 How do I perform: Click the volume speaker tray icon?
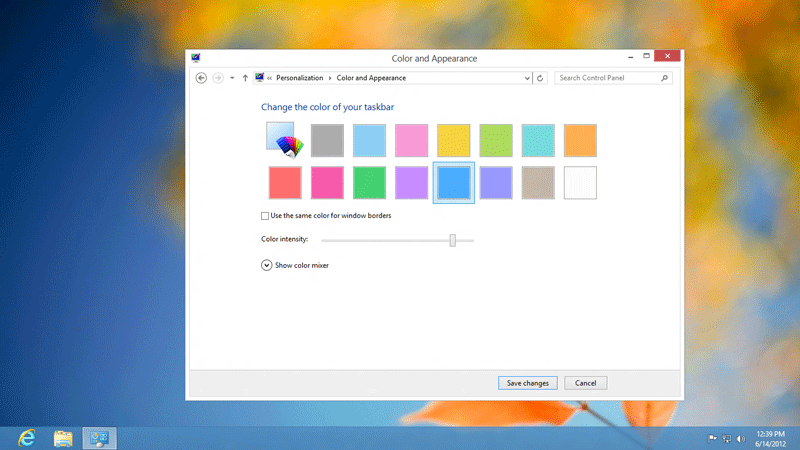point(741,438)
